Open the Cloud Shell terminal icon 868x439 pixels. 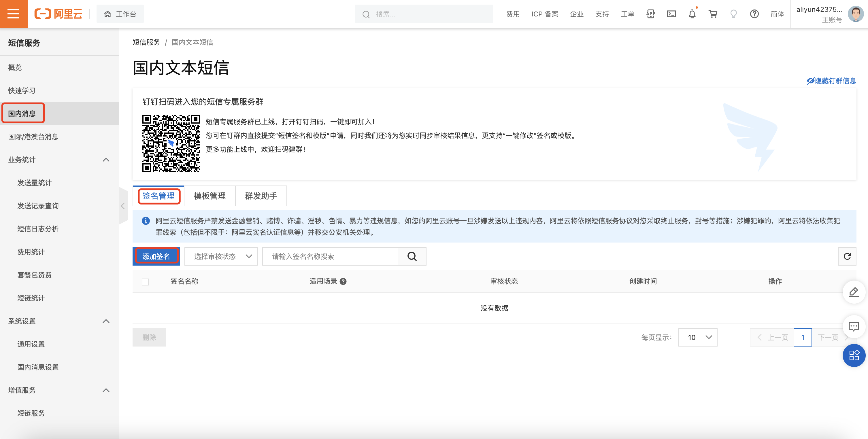click(x=671, y=14)
